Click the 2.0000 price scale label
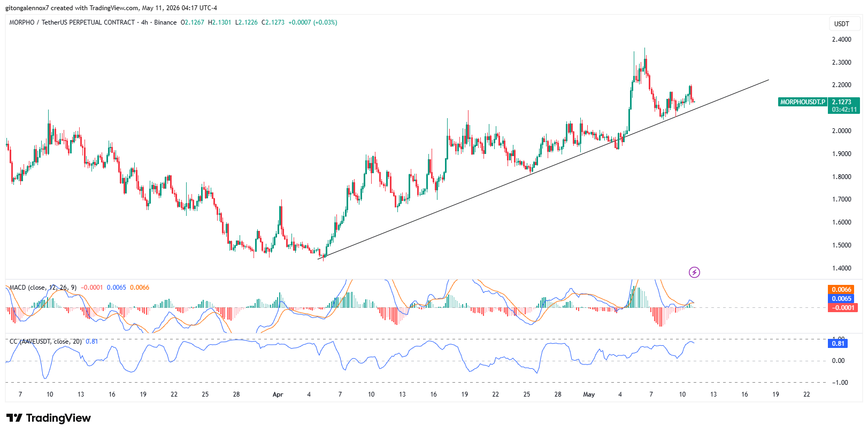 pos(842,131)
